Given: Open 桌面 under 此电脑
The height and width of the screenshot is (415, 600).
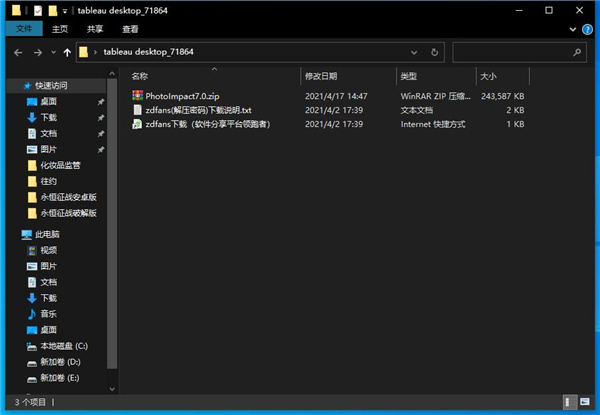Looking at the screenshot, I should pos(49,330).
